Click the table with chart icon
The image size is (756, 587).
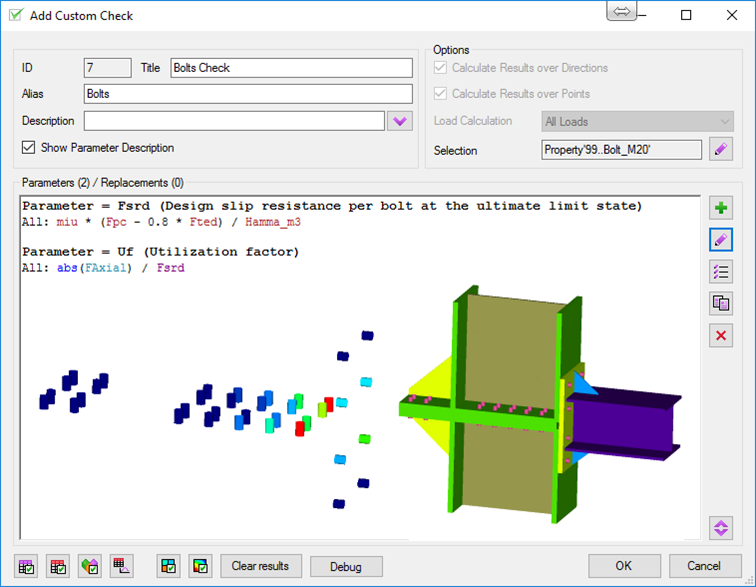[x=122, y=566]
